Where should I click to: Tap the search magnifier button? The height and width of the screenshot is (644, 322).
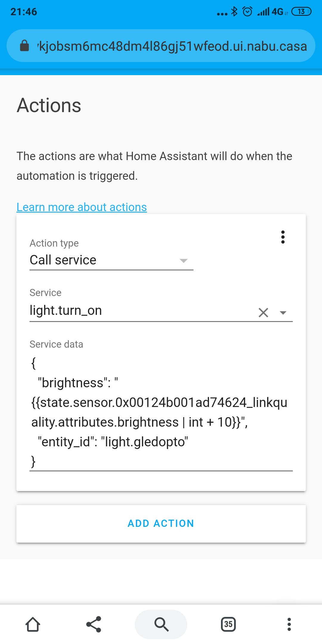coord(161,624)
